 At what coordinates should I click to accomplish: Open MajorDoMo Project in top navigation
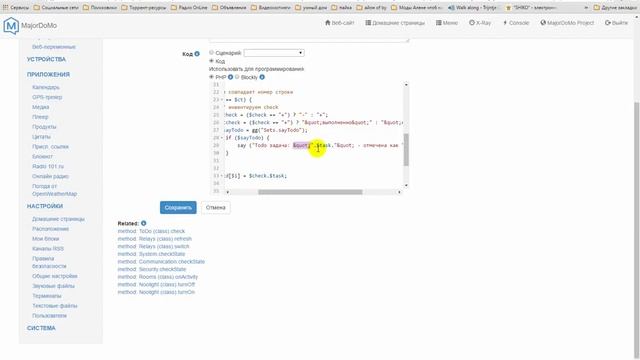pyautogui.click(x=567, y=23)
